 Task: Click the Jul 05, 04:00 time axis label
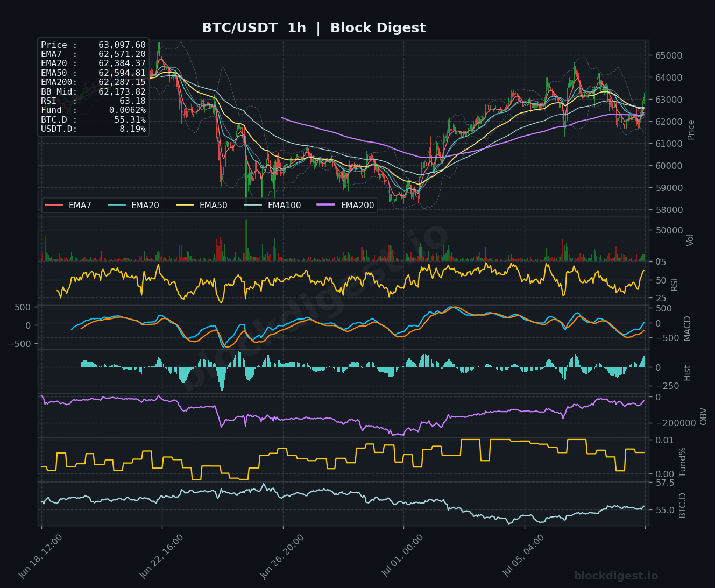[x=523, y=556]
